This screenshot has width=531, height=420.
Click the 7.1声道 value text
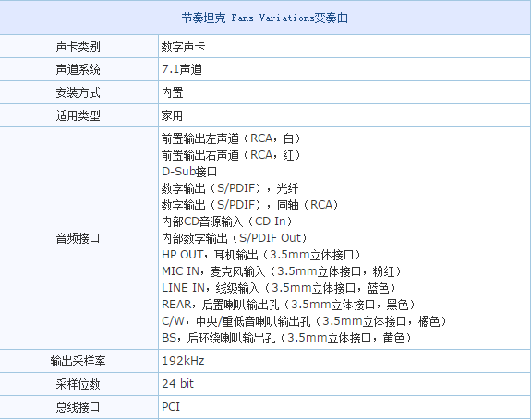click(182, 69)
